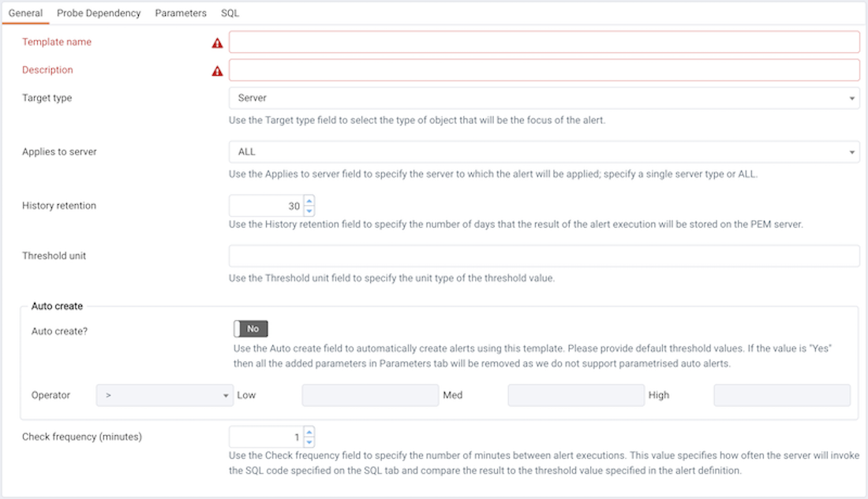Click the Med threshold input field

pos(576,395)
